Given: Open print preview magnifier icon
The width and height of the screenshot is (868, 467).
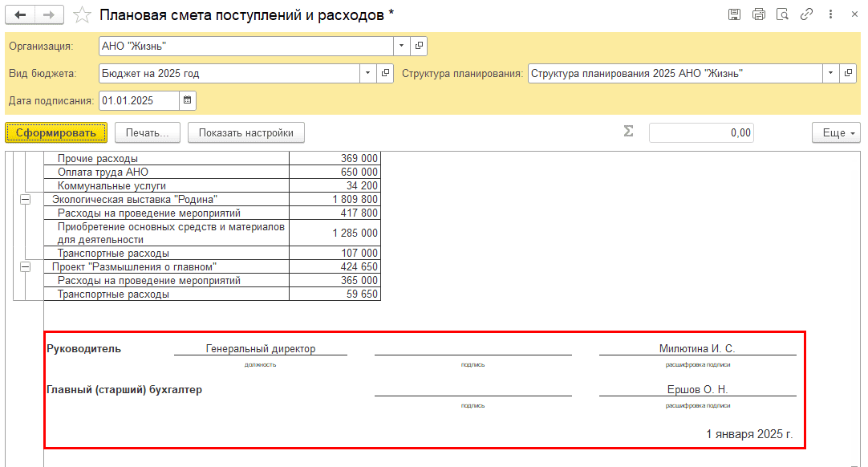Looking at the screenshot, I should [782, 15].
